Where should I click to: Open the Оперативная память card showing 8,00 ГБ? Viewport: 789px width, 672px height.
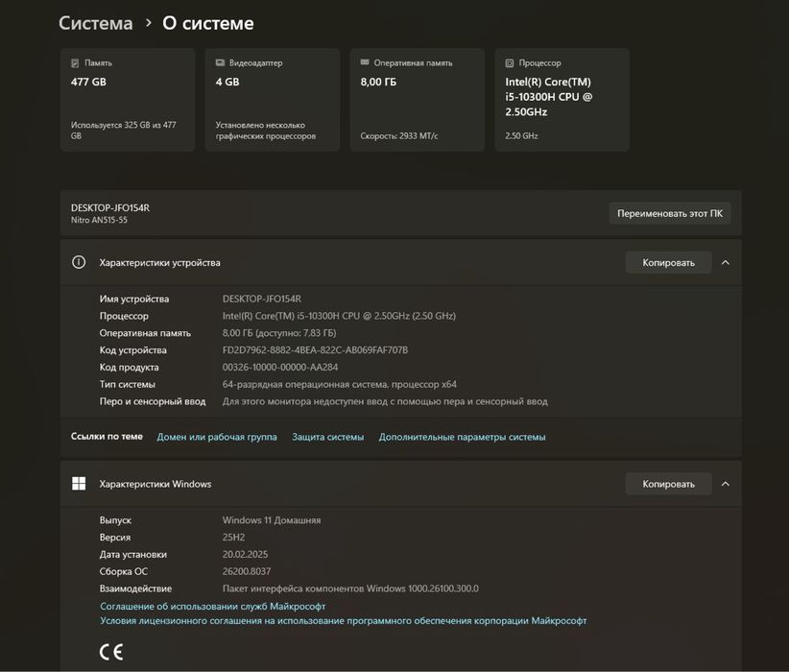pyautogui.click(x=418, y=100)
